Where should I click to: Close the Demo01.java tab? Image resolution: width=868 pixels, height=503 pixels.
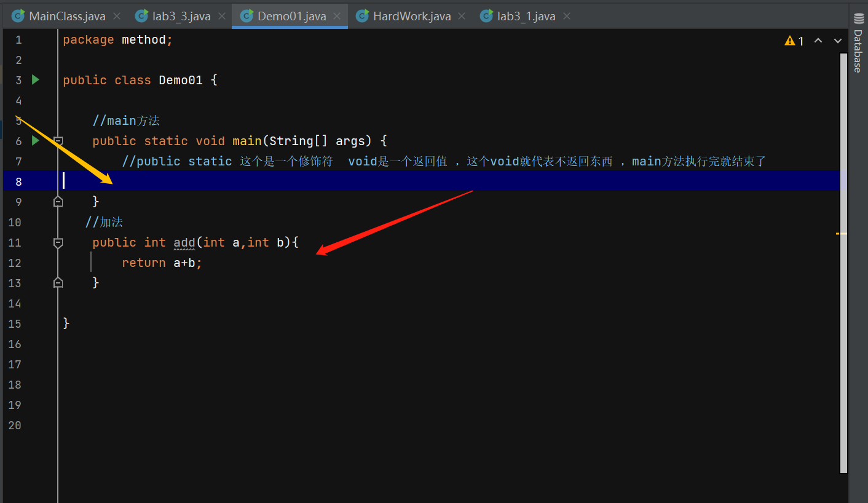click(x=337, y=16)
